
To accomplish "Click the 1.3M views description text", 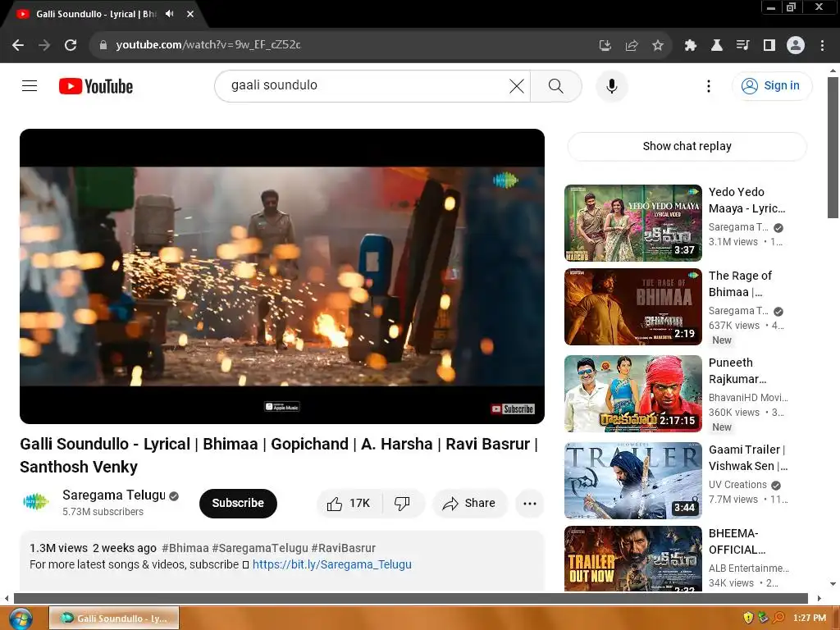I will pos(58,548).
